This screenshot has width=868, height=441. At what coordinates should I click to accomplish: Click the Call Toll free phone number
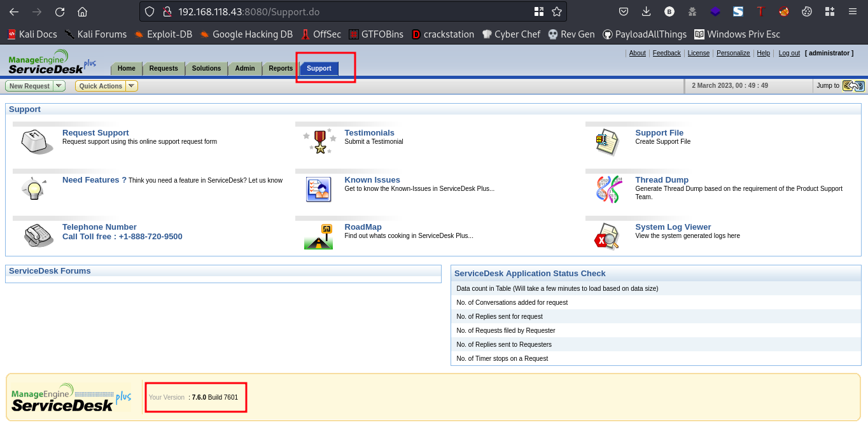(122, 237)
